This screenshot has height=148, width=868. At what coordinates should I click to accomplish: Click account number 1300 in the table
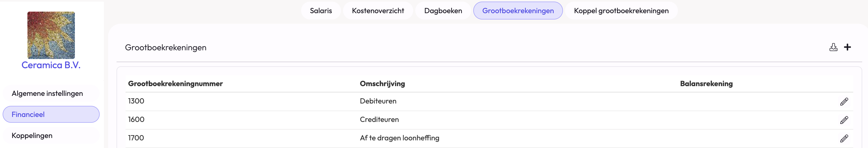pyautogui.click(x=136, y=101)
